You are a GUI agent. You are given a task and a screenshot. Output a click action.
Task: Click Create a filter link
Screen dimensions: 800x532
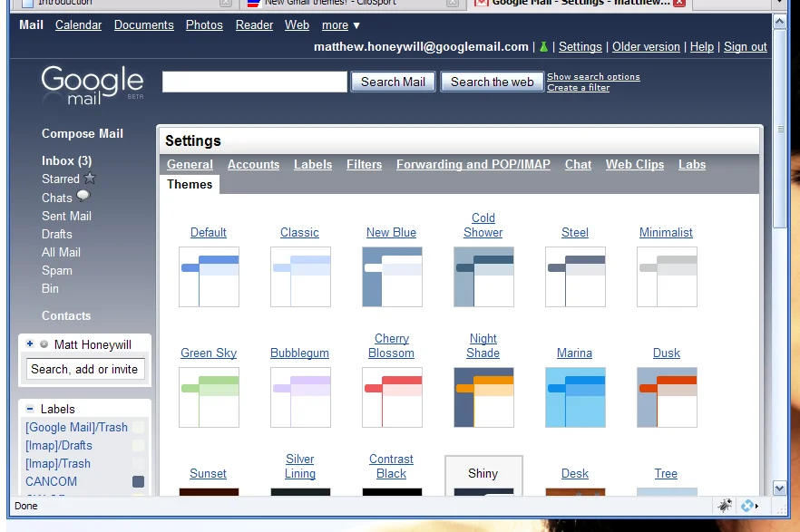tap(578, 88)
